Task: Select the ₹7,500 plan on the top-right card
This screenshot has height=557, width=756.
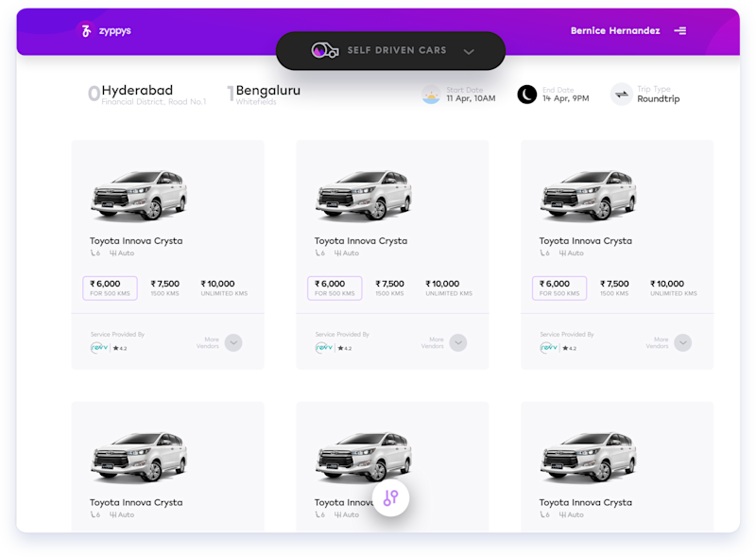Action: 614,287
